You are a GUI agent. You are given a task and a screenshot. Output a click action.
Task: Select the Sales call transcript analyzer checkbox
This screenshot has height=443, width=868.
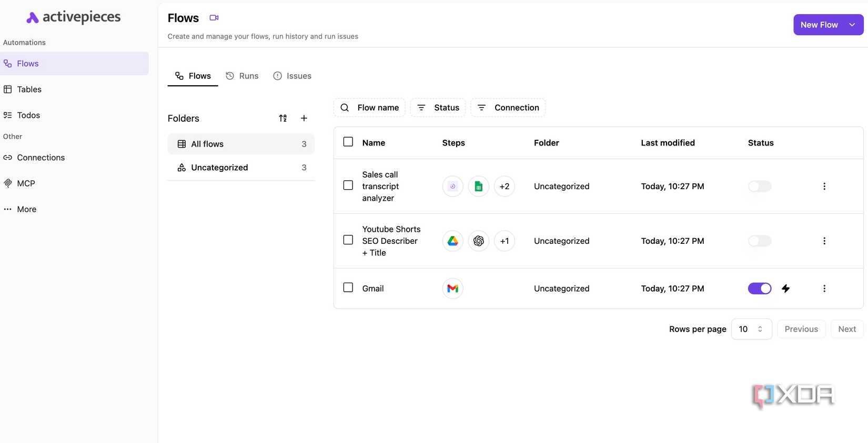(348, 186)
